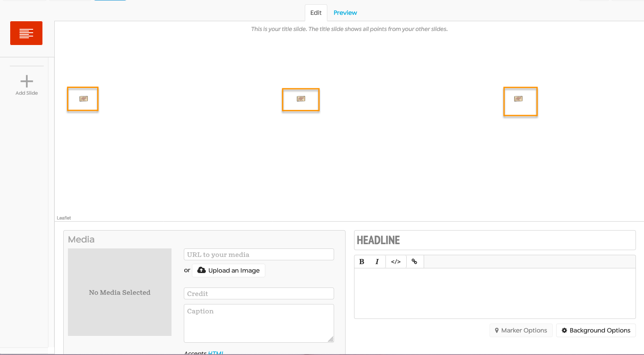Open Marker Options

(521, 330)
